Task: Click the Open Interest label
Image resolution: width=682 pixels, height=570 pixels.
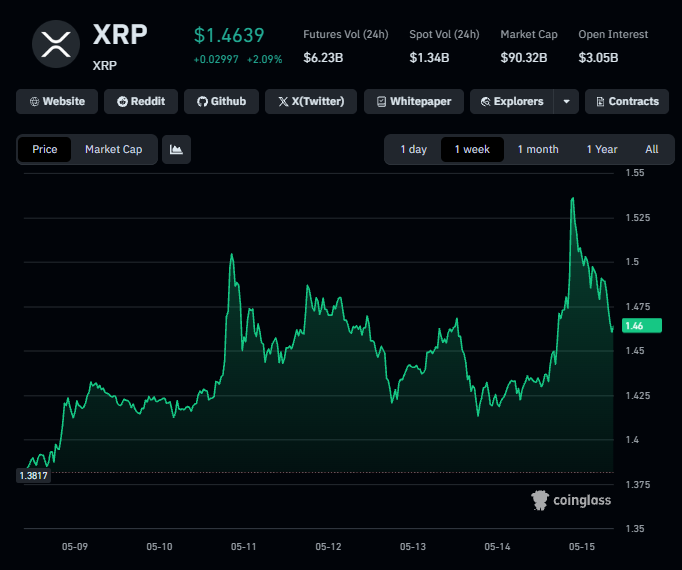Action: (x=613, y=34)
